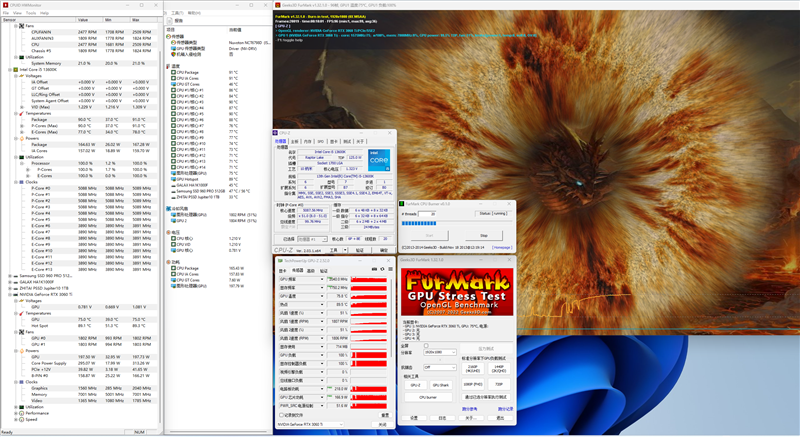Click the Intel Core logo in CPU-Z
This screenshot has width=800, height=437.
point(379,160)
